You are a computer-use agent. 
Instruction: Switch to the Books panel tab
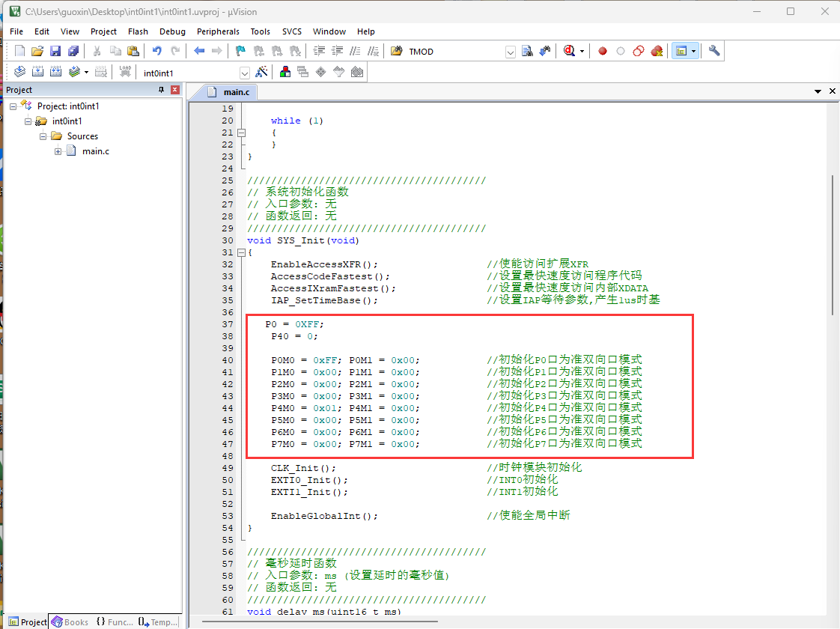coord(70,622)
